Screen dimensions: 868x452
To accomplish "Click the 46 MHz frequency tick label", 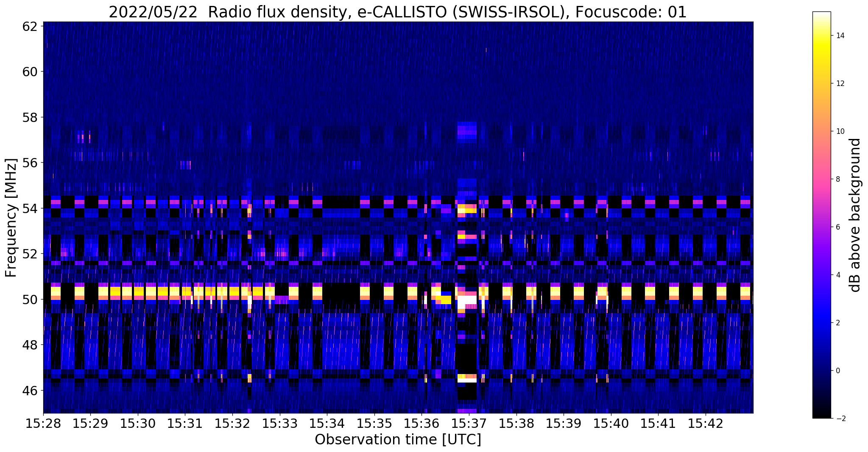I will tap(30, 391).
